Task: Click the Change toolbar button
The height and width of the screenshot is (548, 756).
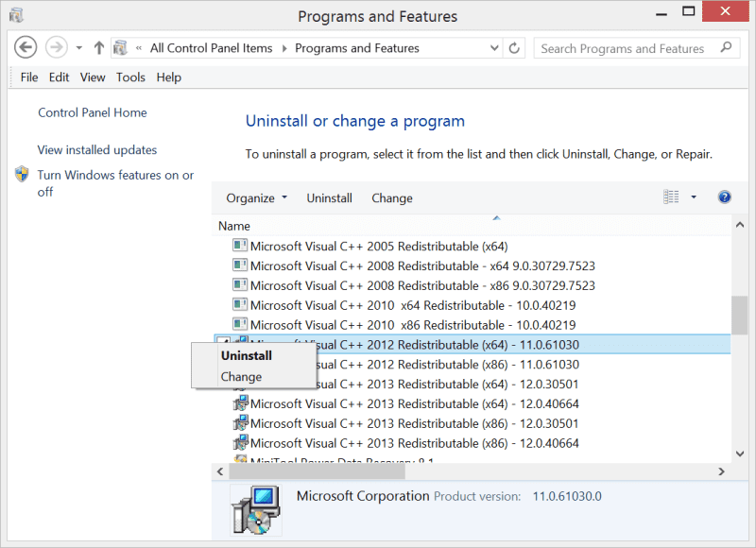Action: click(392, 198)
